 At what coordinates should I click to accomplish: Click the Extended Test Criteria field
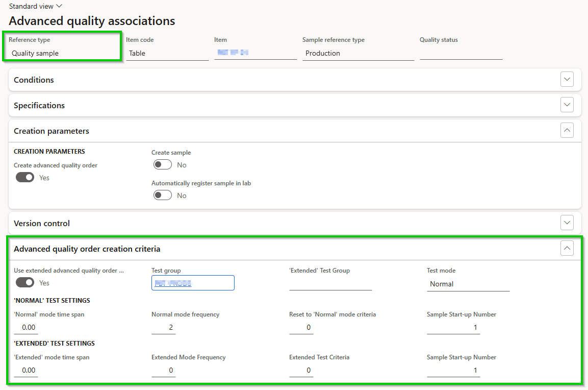pos(301,370)
